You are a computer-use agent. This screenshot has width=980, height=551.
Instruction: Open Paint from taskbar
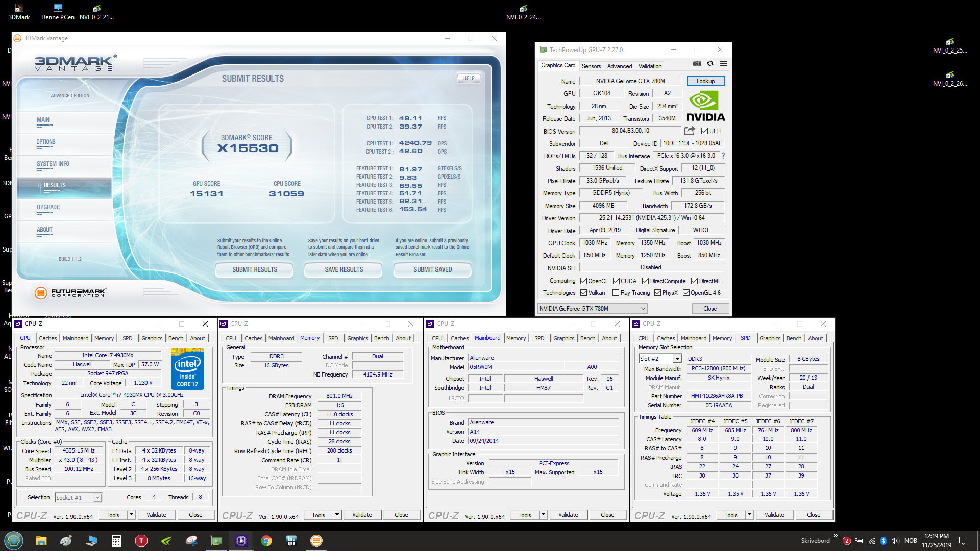(x=66, y=541)
